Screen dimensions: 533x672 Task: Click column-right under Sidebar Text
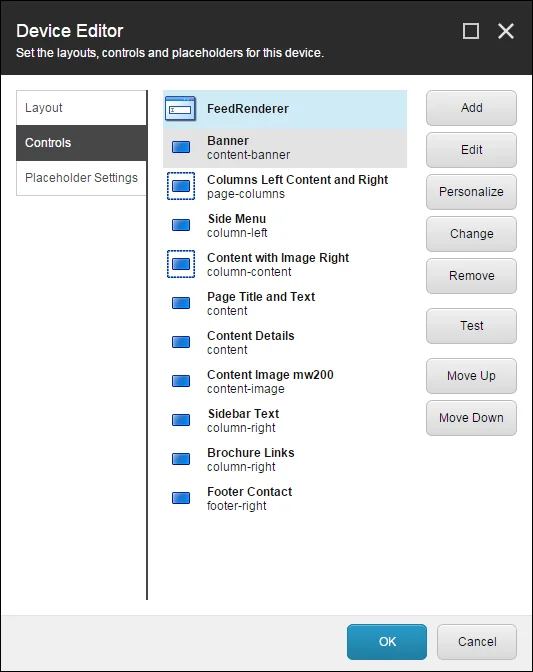point(241,428)
